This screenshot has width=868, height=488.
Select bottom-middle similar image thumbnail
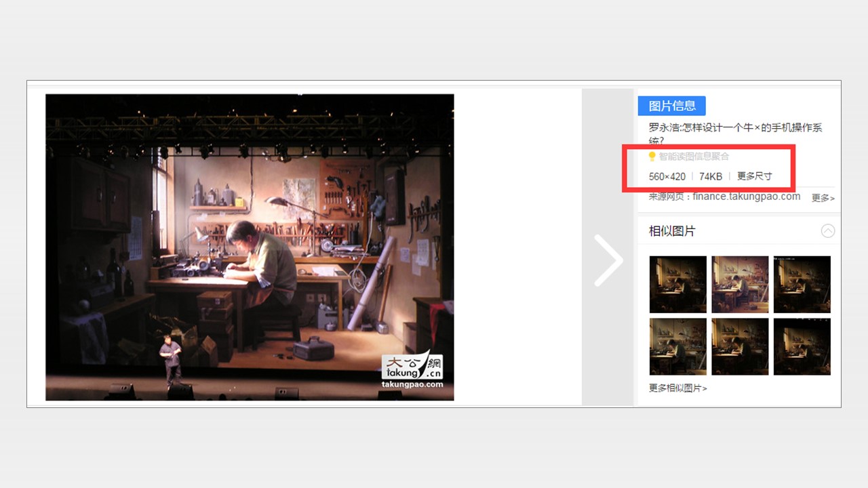[740, 346]
